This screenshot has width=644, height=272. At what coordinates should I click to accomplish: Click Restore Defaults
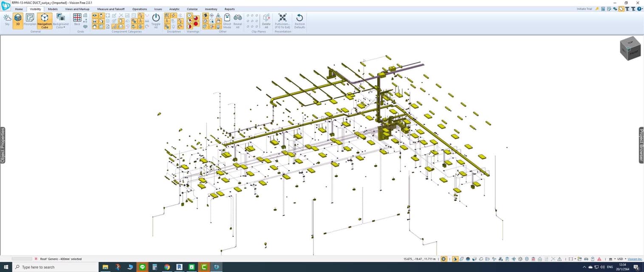pyautogui.click(x=299, y=21)
